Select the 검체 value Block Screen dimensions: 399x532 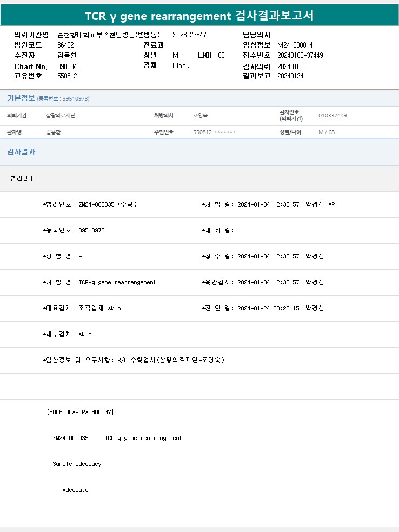(181, 65)
